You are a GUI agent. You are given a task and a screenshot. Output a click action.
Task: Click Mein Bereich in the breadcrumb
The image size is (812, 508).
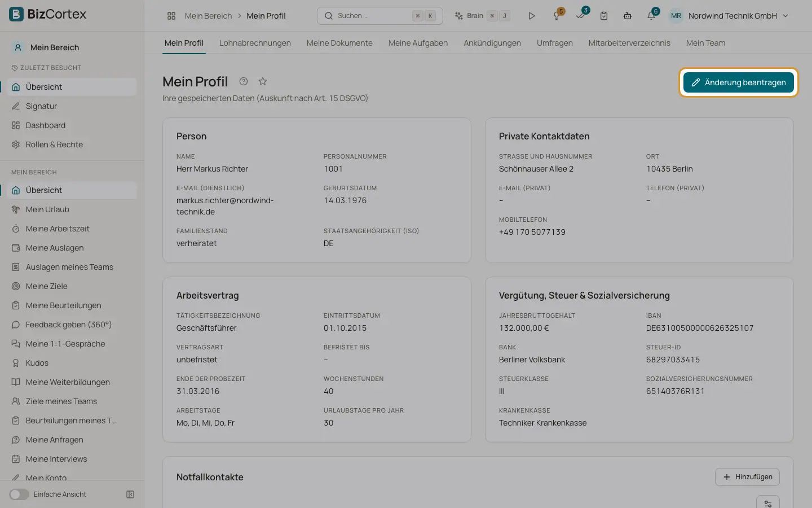tap(208, 16)
